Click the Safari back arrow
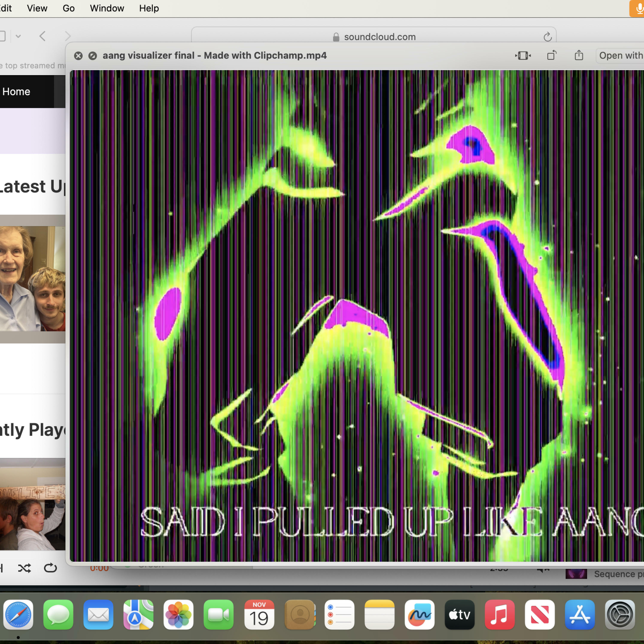 (42, 36)
